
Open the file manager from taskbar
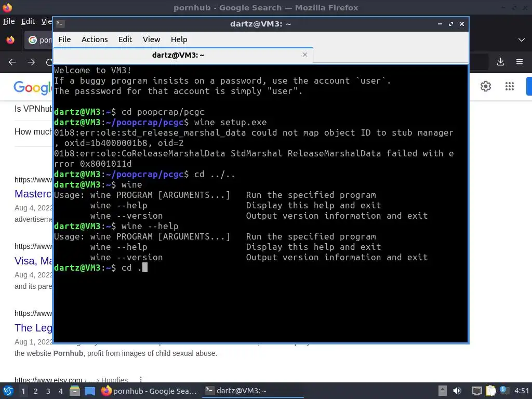point(75,391)
